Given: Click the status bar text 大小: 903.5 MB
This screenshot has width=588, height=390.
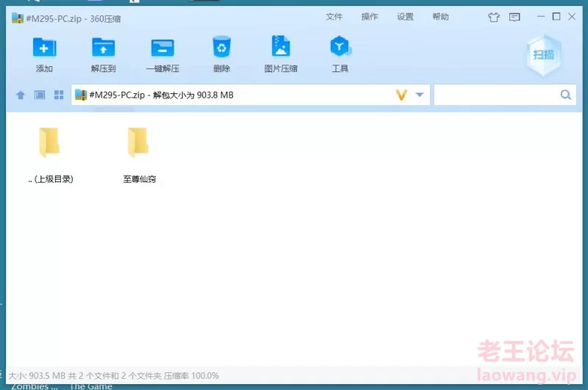Looking at the screenshot, I should [37, 376].
